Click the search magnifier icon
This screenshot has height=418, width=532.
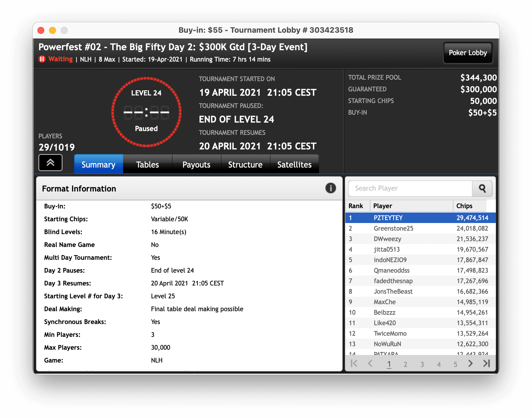[x=482, y=189]
